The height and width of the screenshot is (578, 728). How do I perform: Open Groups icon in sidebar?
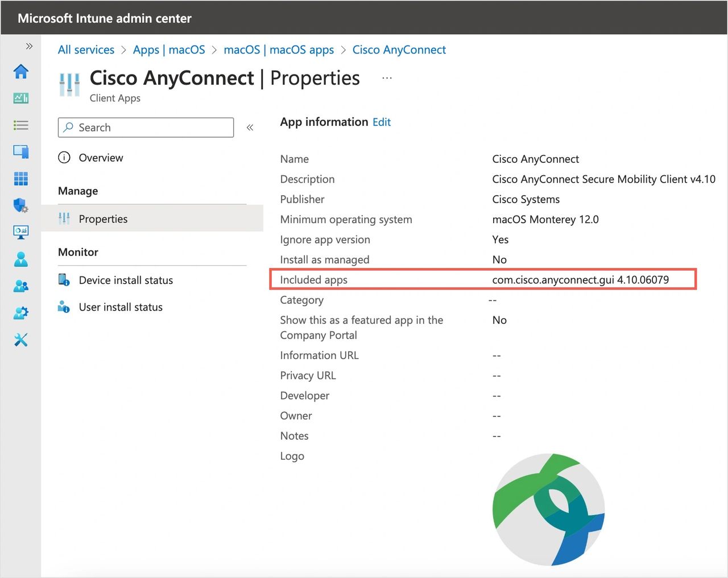[21, 286]
